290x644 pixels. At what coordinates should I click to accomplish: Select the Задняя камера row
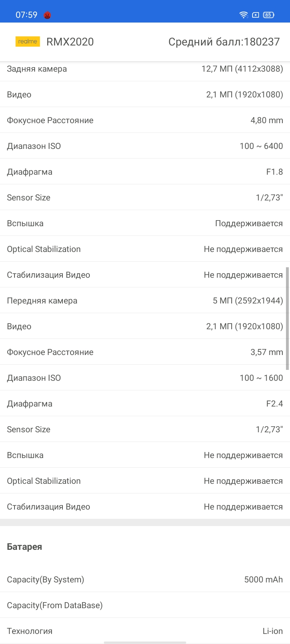(x=145, y=69)
